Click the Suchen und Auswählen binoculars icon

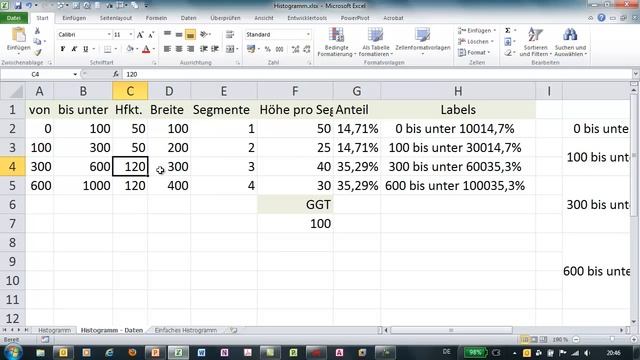(x=570, y=35)
